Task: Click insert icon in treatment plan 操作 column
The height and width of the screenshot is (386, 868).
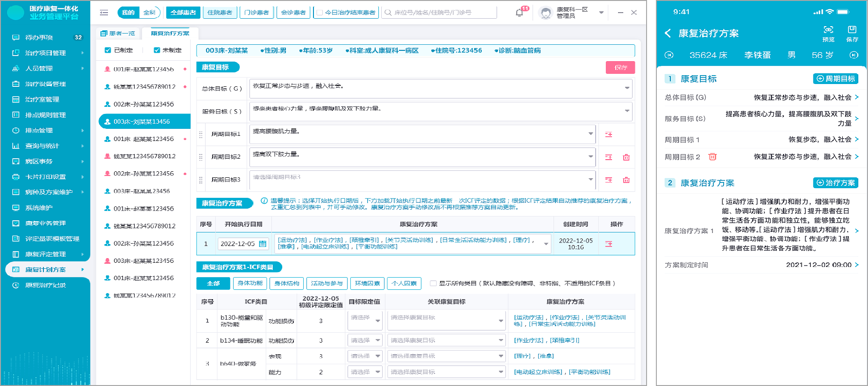Action: coord(609,244)
